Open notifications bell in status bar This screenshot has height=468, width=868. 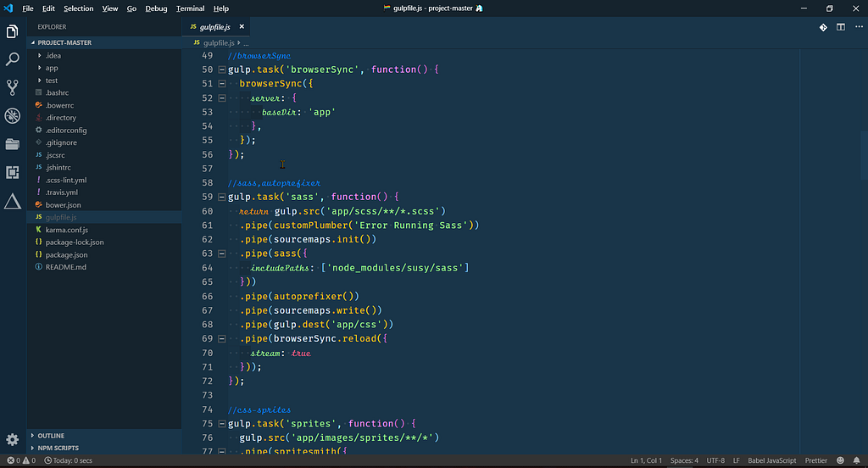point(856,460)
